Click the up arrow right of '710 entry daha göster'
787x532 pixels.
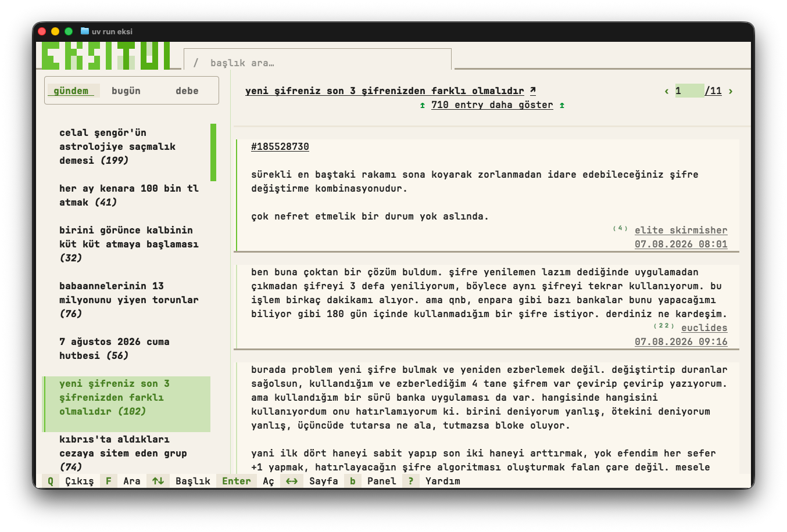[562, 105]
